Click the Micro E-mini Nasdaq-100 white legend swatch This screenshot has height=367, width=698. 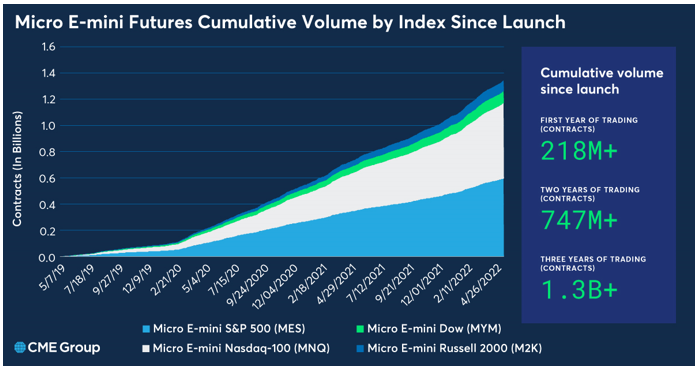click(x=146, y=349)
